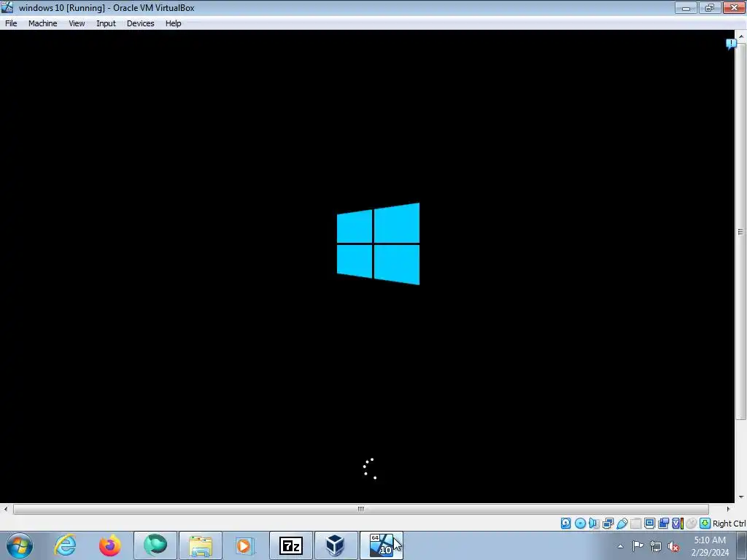Open VirtualBox Manager from the taskbar
This screenshot has width=747, height=560.
(x=336, y=545)
